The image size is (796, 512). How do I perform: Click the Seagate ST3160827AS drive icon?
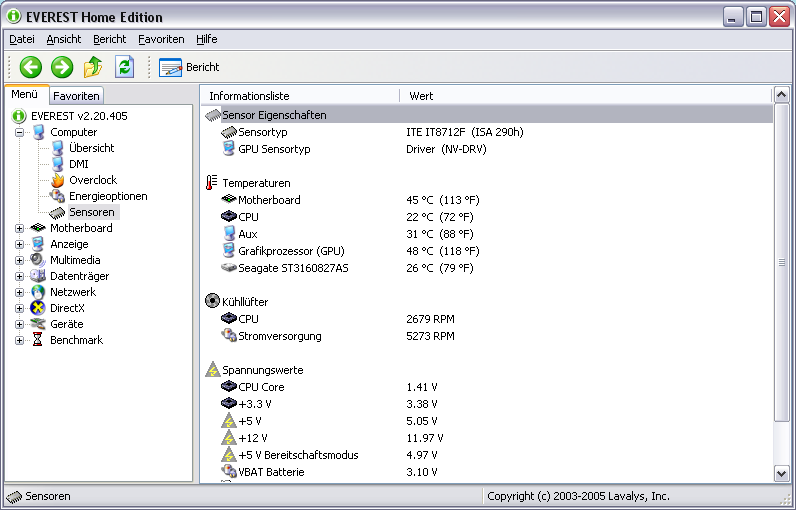(229, 267)
